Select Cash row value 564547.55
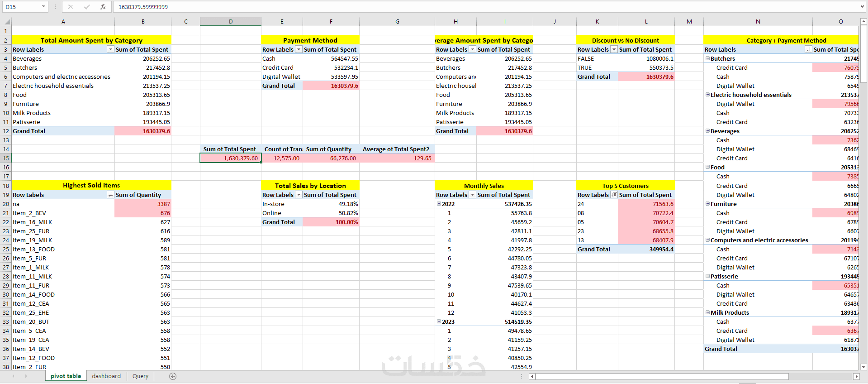This screenshot has width=868, height=384. click(331, 58)
